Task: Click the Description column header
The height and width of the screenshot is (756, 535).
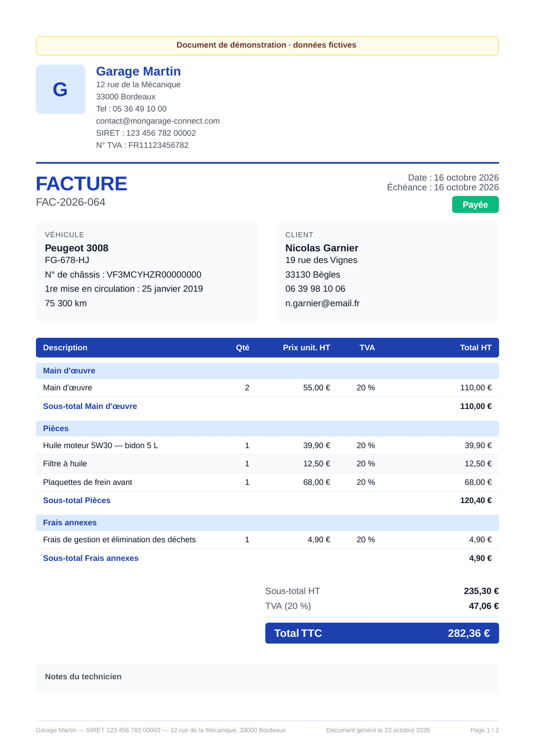Action: (x=65, y=348)
